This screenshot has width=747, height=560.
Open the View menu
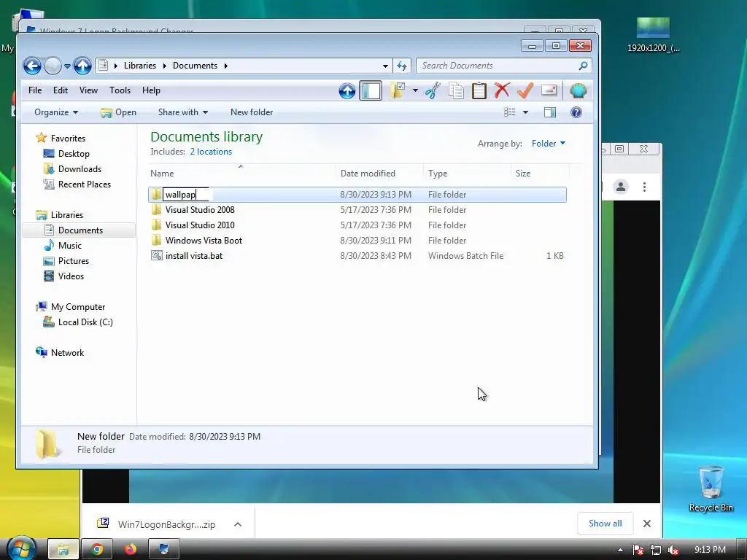click(x=88, y=90)
